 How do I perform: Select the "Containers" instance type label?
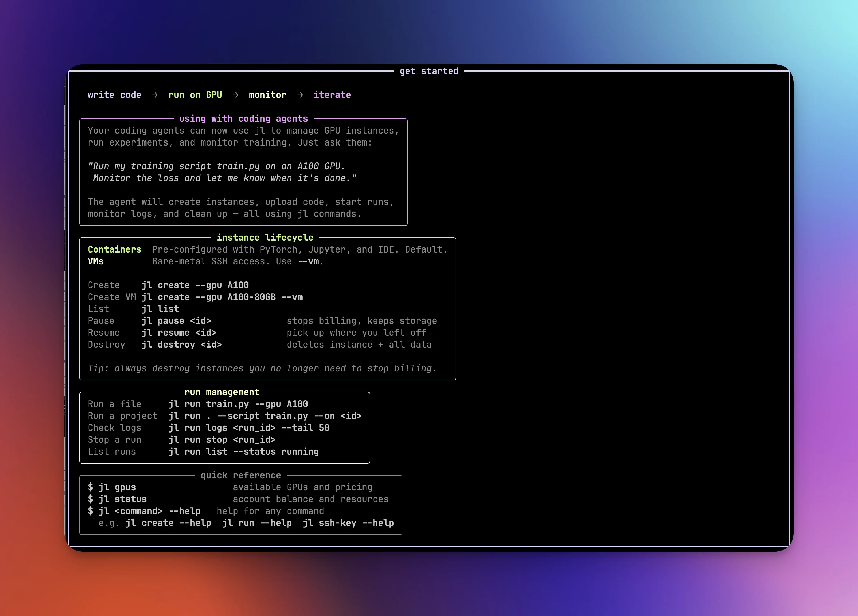[114, 249]
